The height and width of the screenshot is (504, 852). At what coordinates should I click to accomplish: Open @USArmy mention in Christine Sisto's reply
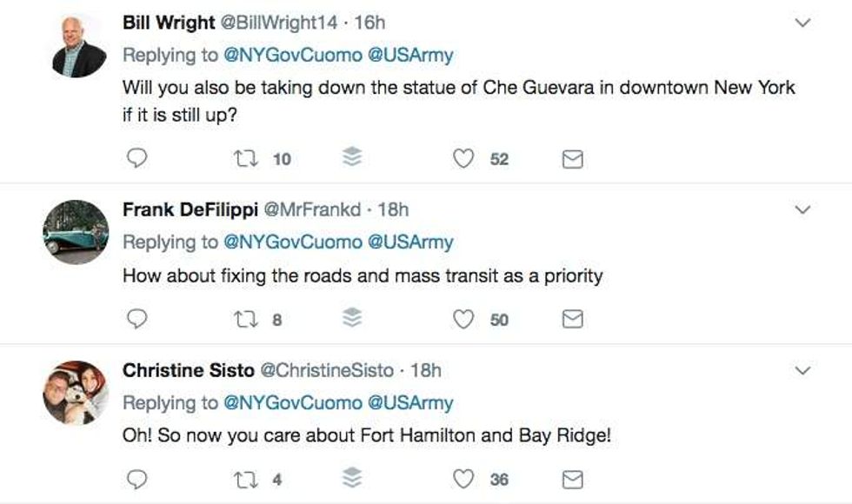[x=411, y=403]
